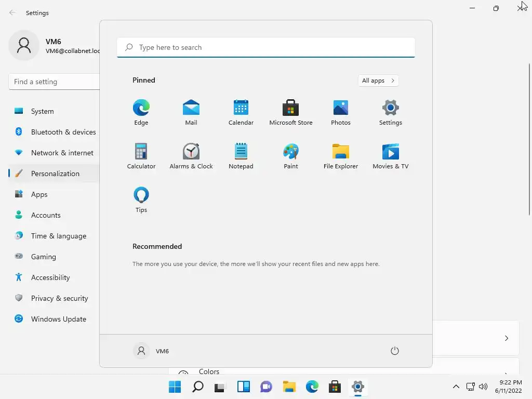Show All apps list
The height and width of the screenshot is (399, 532).
pyautogui.click(x=378, y=81)
